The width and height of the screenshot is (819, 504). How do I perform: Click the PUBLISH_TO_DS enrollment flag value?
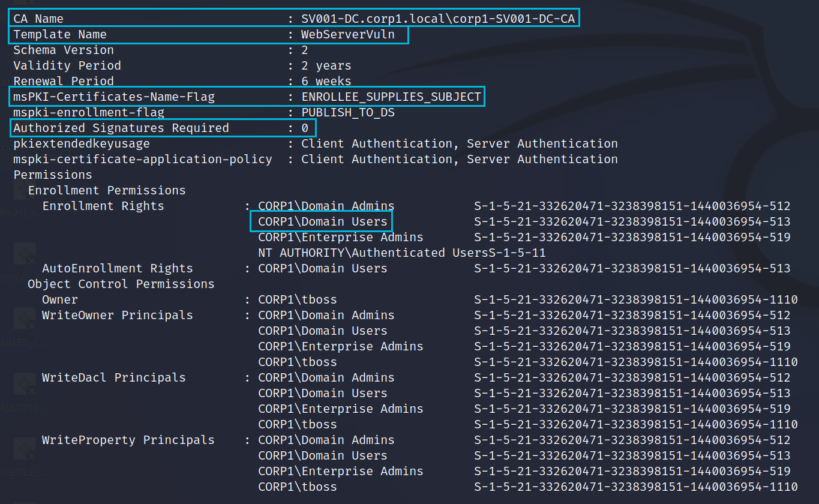(x=348, y=112)
